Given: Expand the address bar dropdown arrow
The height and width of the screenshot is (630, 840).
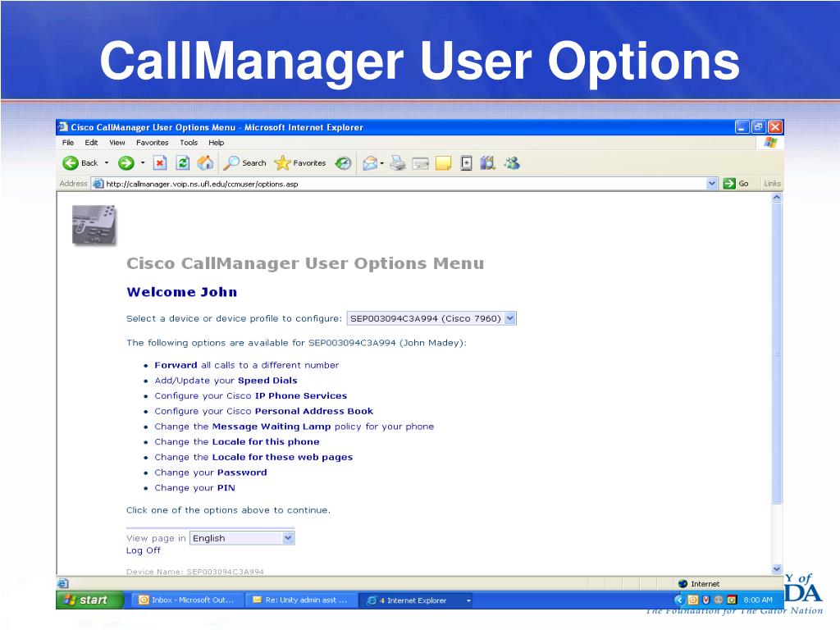Looking at the screenshot, I should coord(712,184).
